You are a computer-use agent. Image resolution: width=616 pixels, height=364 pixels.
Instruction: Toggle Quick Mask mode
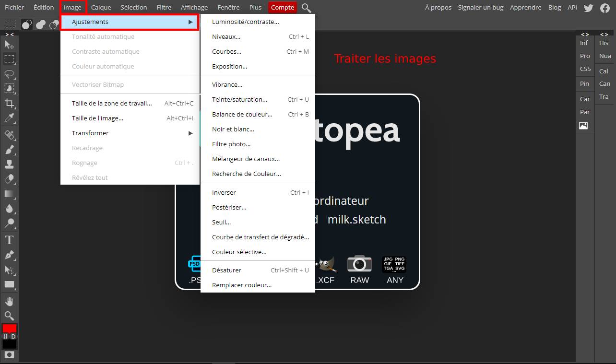[9, 354]
